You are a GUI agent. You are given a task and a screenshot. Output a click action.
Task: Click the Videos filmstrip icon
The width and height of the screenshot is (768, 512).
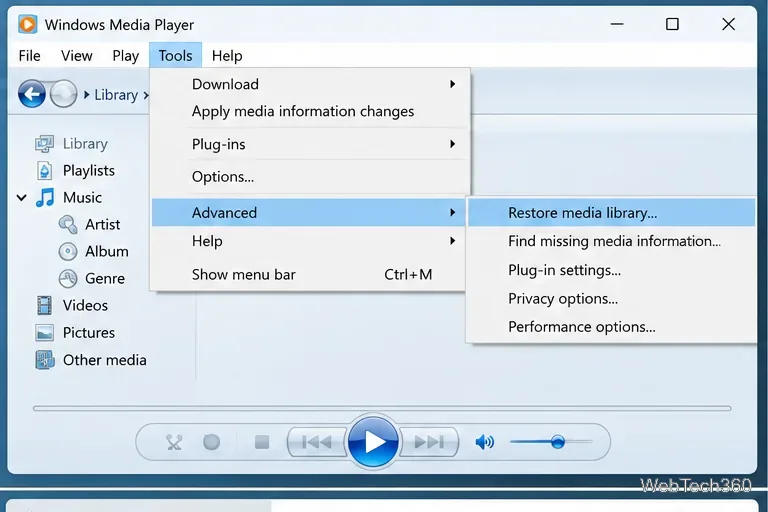tap(44, 305)
